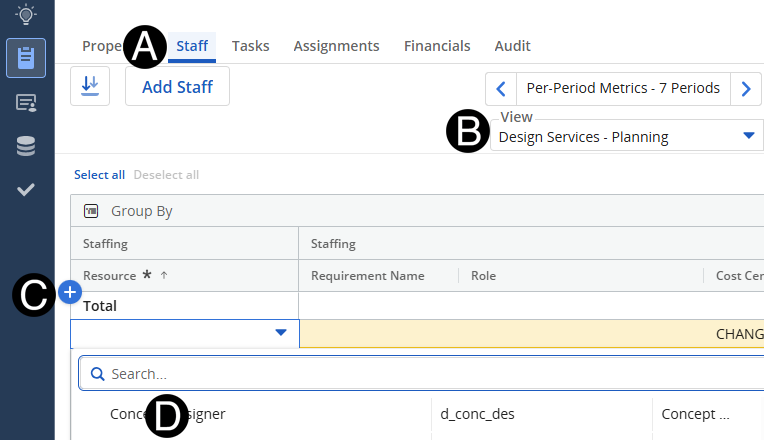The height and width of the screenshot is (440, 764).
Task: Click the Select all link
Action: coord(99,175)
